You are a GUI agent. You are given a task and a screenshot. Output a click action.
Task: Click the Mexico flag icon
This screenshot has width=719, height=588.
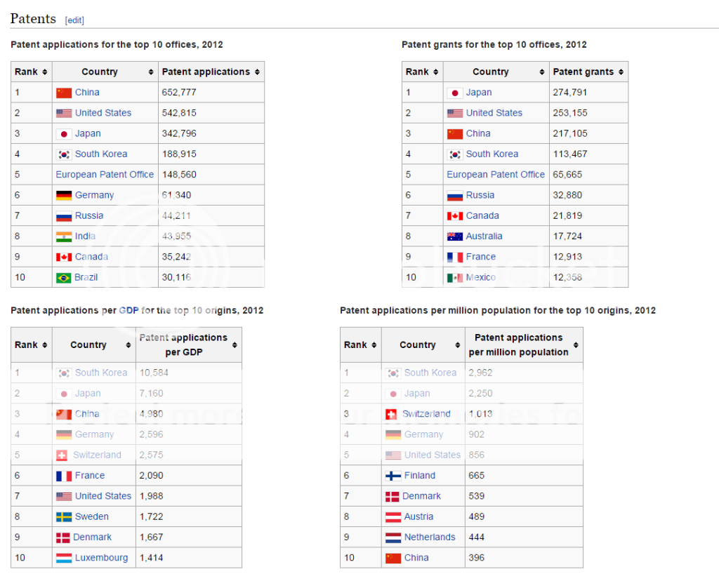[x=455, y=278]
